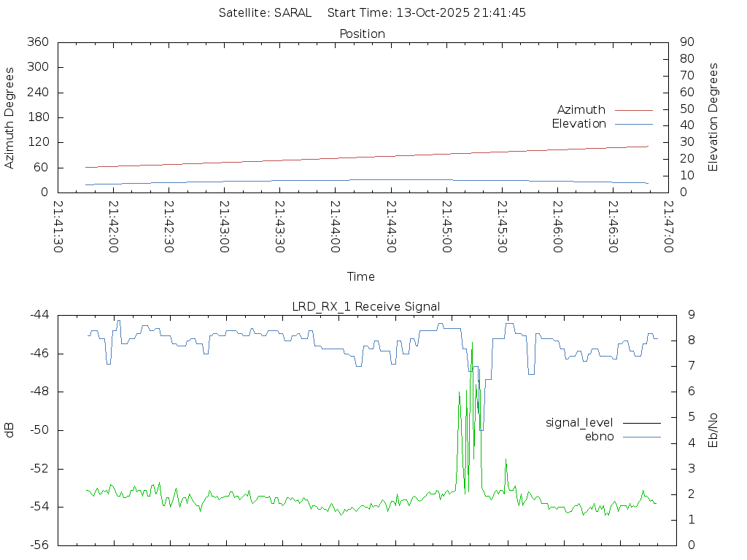The width and height of the screenshot is (747, 560).
Task: Click the 360 azimuth axis tick value
Action: [37, 42]
